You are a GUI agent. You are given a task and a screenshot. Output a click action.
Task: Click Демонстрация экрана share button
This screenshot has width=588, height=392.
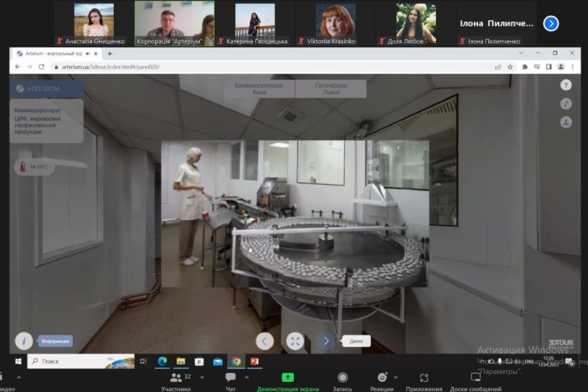(x=287, y=382)
